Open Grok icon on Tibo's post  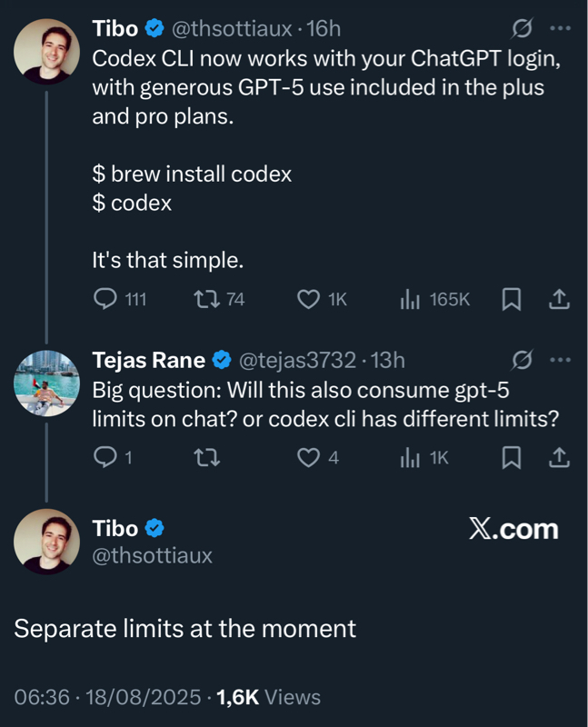(x=522, y=29)
